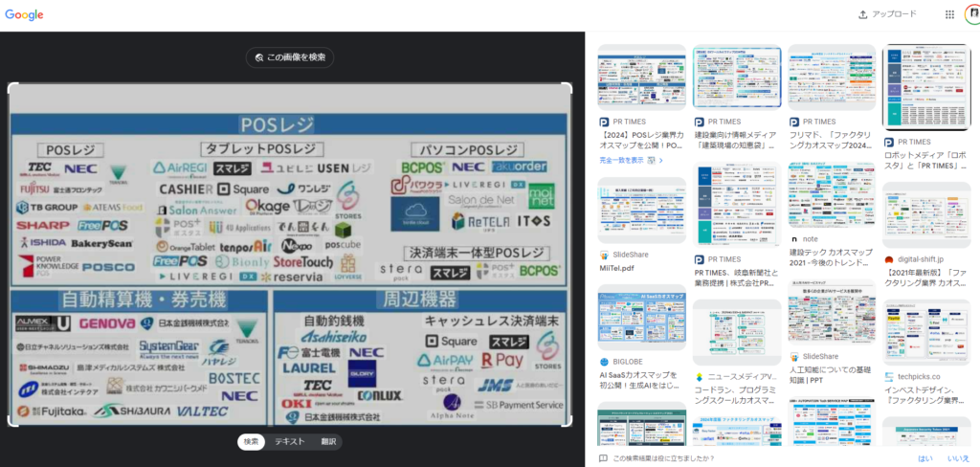The height and width of the screenshot is (467, 980).
Task: Click PR TIMES favicon above 【2024】POSレジ業界
Action: (605, 122)
